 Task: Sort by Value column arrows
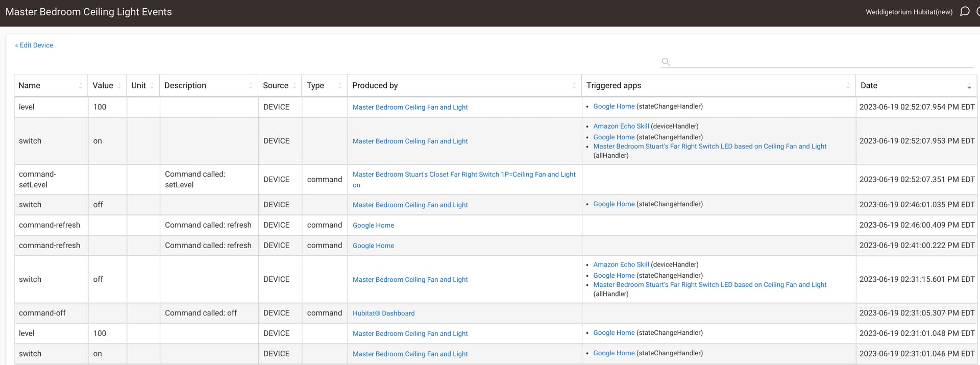coord(119,86)
